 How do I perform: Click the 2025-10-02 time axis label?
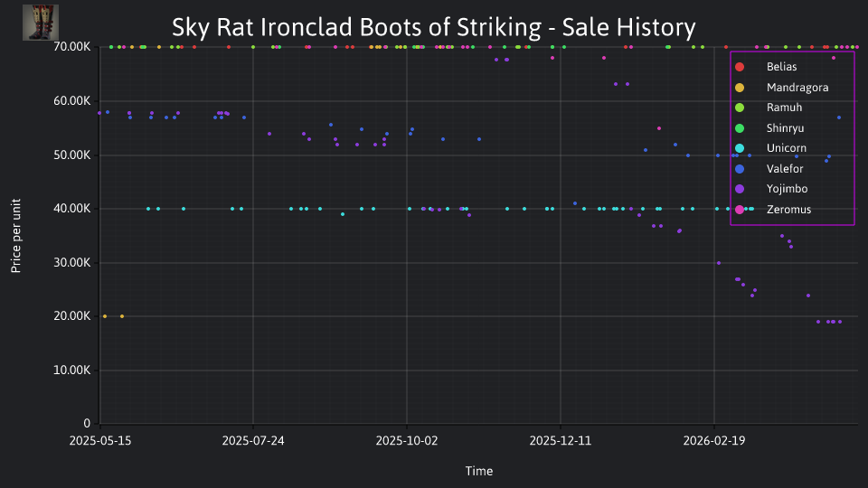(406, 441)
